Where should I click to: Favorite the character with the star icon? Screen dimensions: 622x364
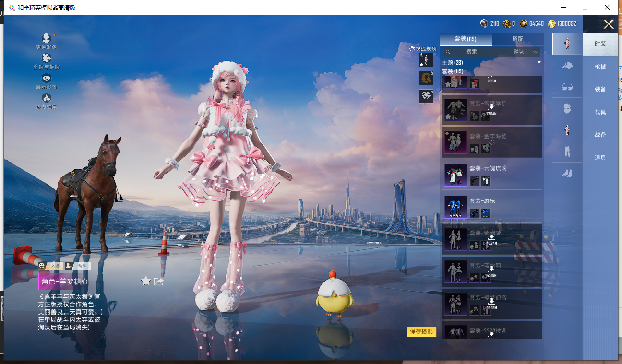146,281
